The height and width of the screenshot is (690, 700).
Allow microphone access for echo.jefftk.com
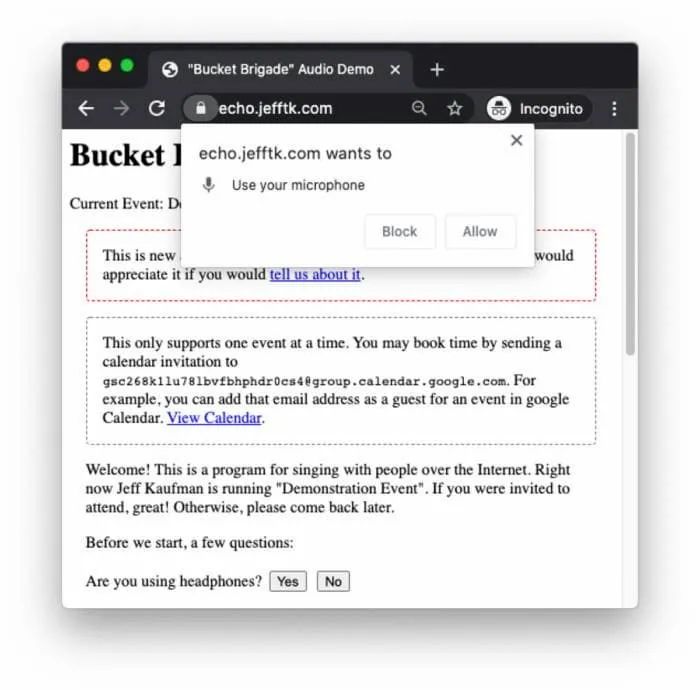[x=480, y=232]
